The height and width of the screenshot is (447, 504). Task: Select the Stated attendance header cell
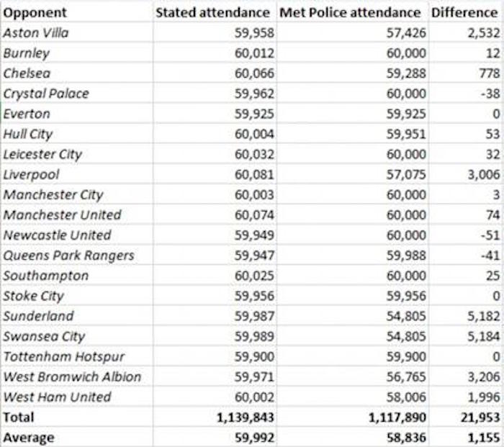point(213,12)
